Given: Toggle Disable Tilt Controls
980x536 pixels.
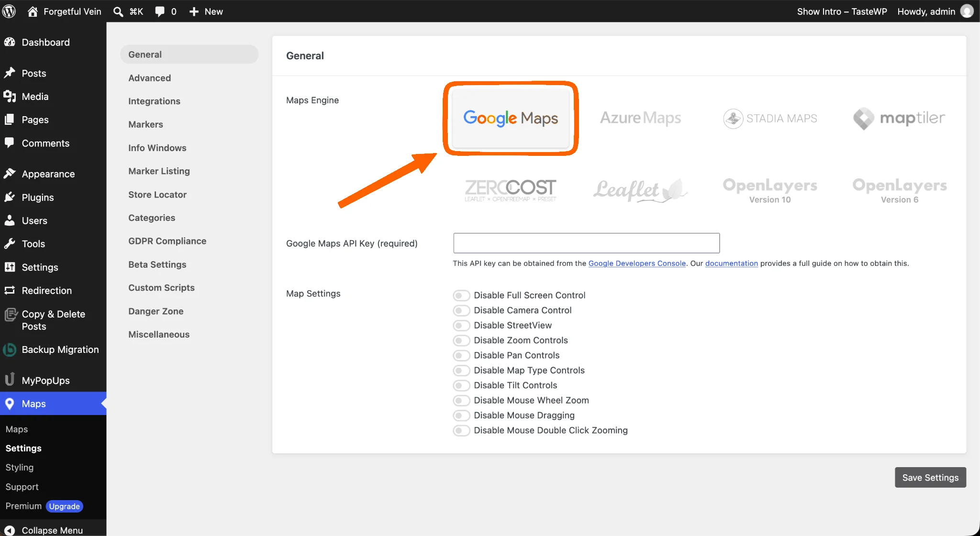Looking at the screenshot, I should click(x=461, y=385).
